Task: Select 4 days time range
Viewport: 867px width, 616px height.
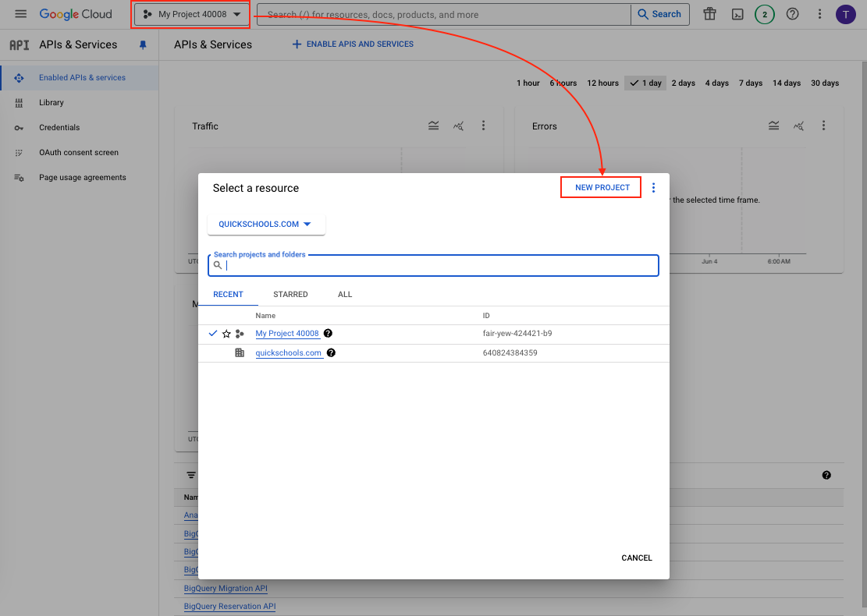Action: click(x=716, y=83)
